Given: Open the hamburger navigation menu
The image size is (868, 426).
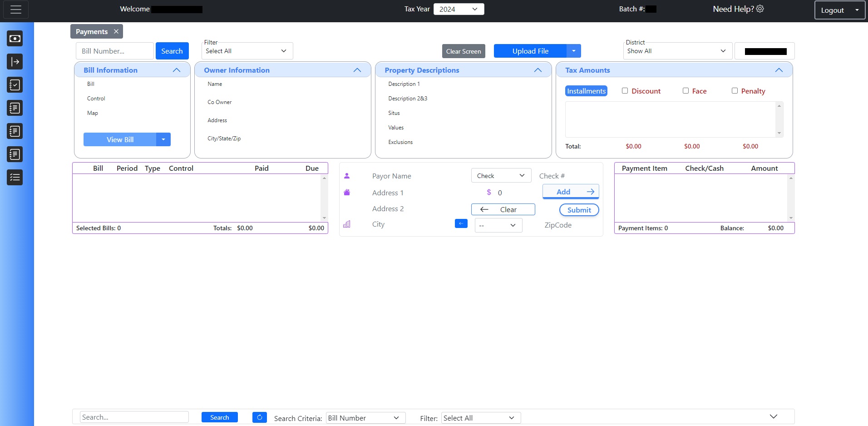Looking at the screenshot, I should coord(16,10).
